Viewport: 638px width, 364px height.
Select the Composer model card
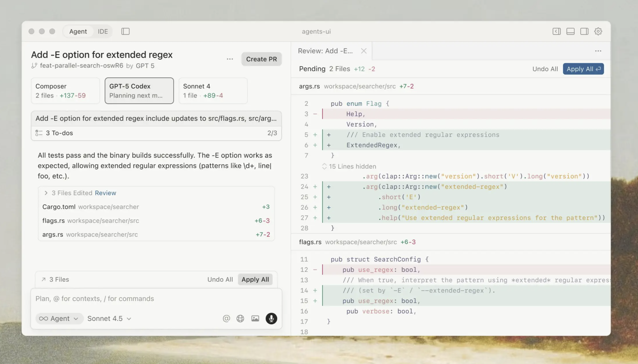65,91
